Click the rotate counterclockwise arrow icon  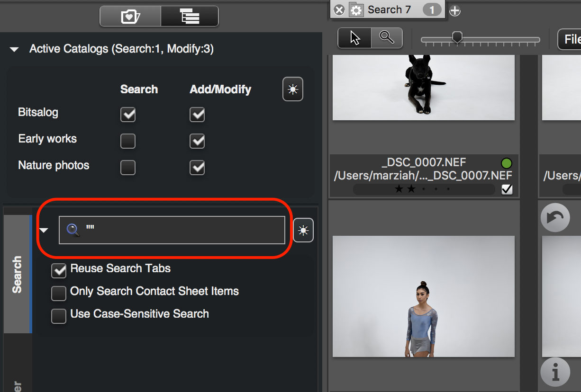point(555,218)
